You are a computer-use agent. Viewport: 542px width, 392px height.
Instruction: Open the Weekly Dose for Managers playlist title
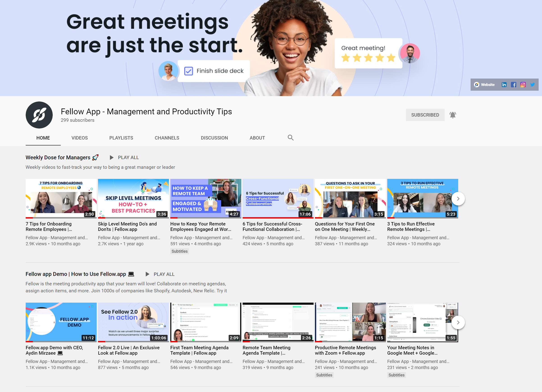pos(58,158)
